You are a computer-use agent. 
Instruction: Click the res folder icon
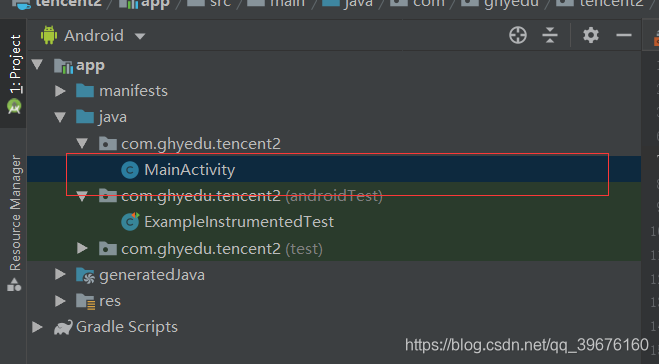pos(85,302)
